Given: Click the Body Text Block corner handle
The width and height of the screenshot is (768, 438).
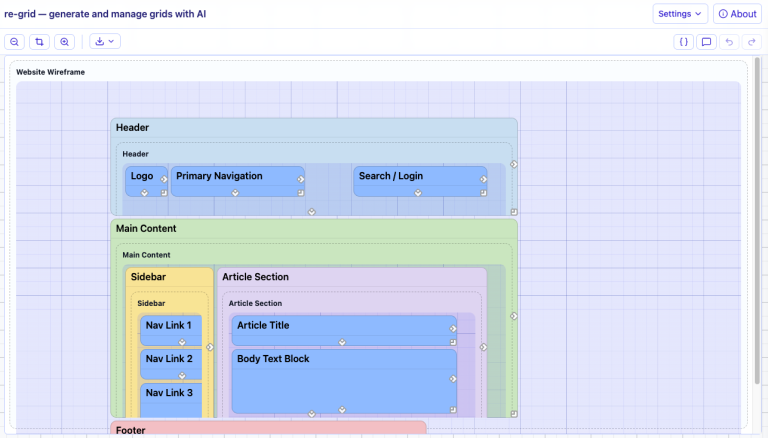Looking at the screenshot, I should pos(453,410).
